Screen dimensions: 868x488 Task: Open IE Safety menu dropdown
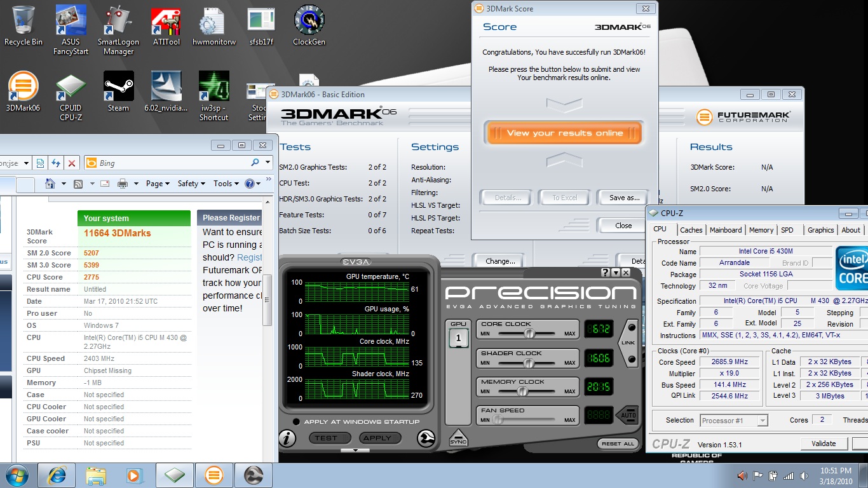click(x=191, y=184)
